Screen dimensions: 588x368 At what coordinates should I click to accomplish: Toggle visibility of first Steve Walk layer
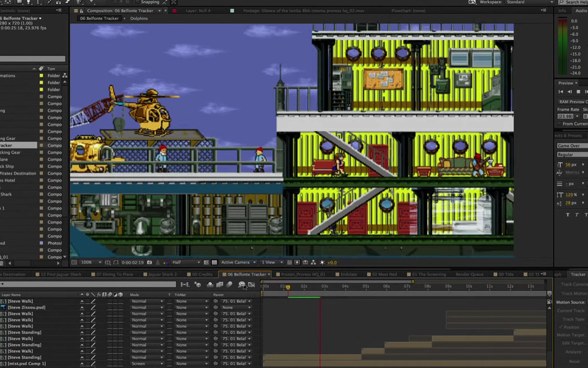[81, 301]
